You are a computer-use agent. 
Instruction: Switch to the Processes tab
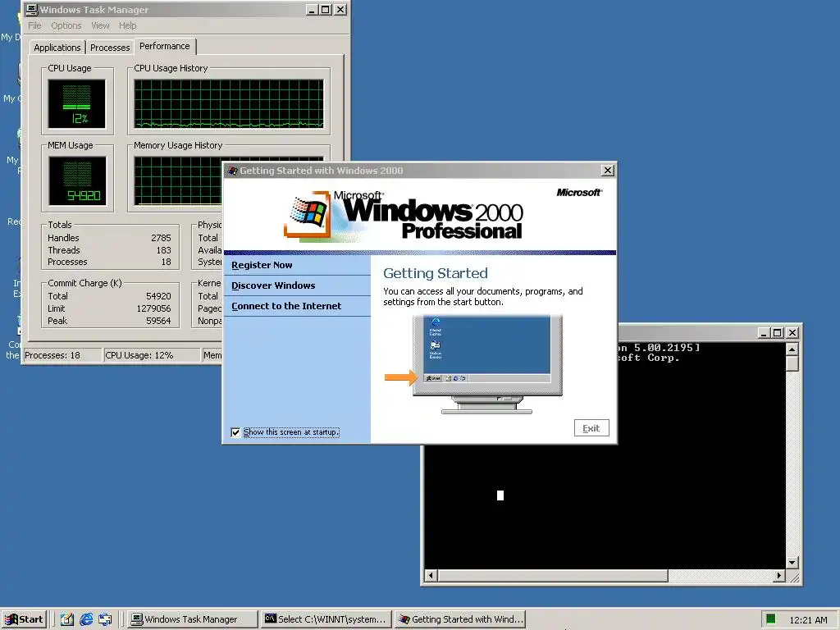click(x=110, y=47)
